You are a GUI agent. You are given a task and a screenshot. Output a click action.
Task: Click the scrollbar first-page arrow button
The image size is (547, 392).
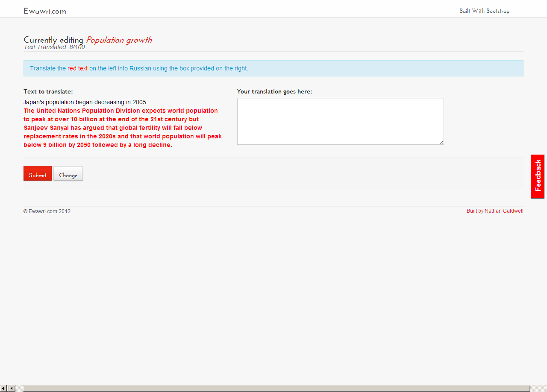[x=4, y=388]
